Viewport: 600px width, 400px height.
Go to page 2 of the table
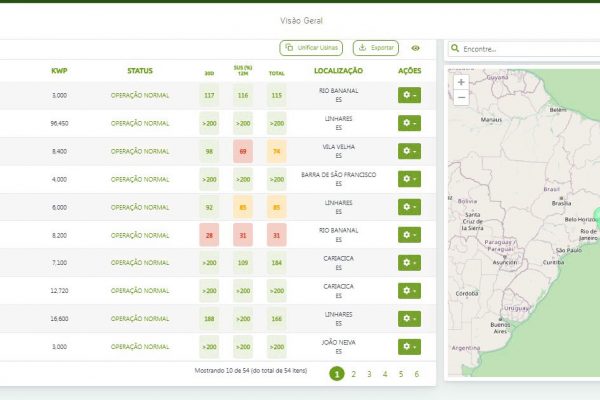coord(353,374)
